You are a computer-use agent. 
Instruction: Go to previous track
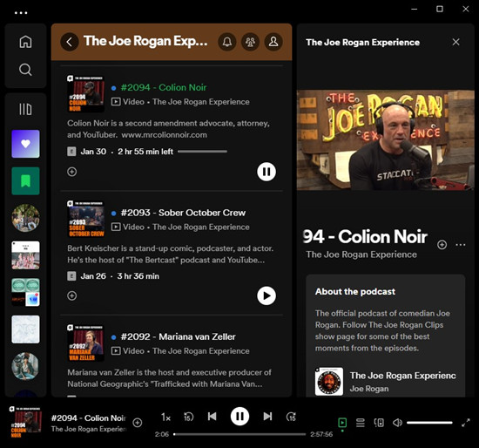(212, 417)
